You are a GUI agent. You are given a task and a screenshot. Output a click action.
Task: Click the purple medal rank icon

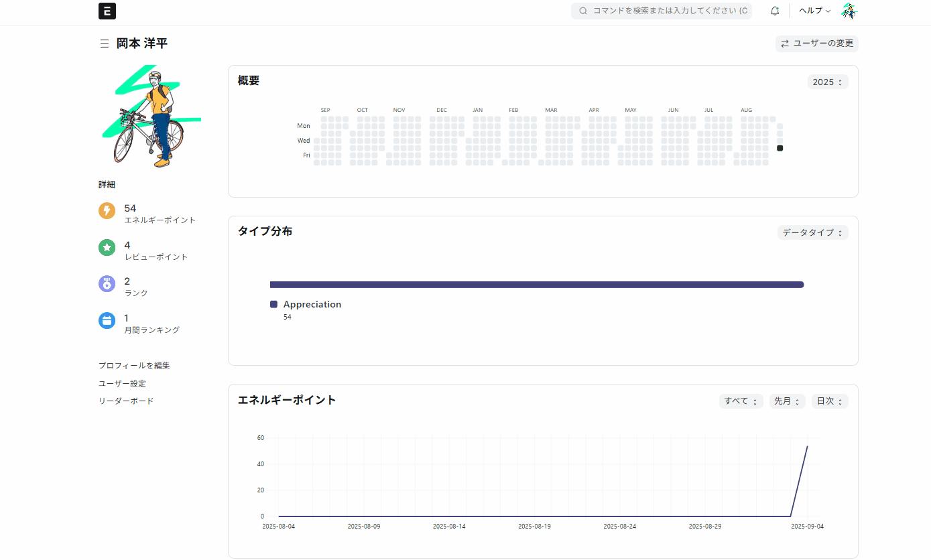tap(107, 284)
